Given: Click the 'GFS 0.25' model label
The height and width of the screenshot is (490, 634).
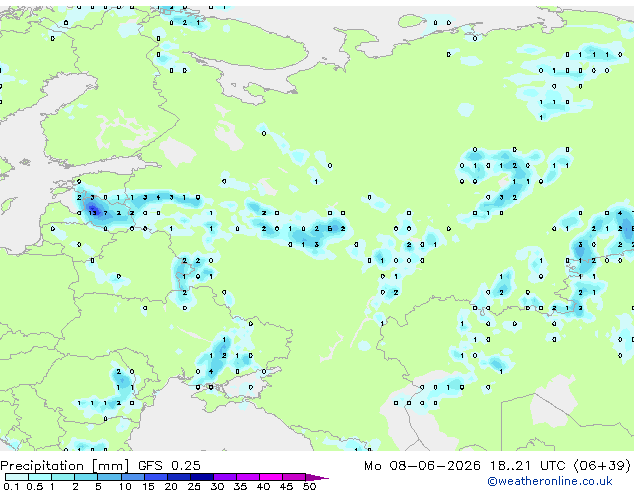Looking at the screenshot, I should point(169,466).
